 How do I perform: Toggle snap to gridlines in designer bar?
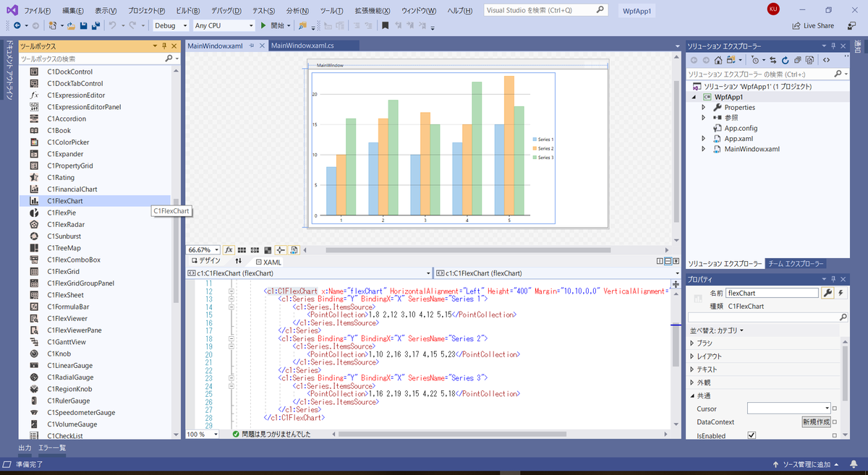pyautogui.click(x=255, y=250)
